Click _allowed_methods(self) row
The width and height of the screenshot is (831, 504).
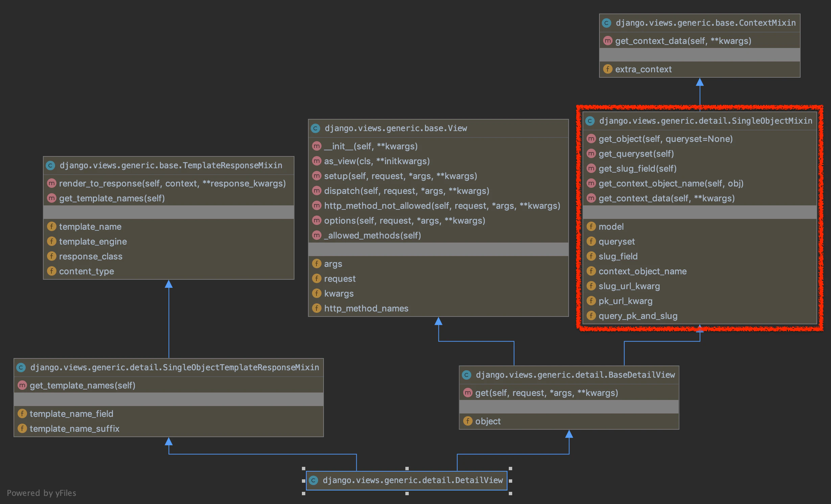pos(438,235)
